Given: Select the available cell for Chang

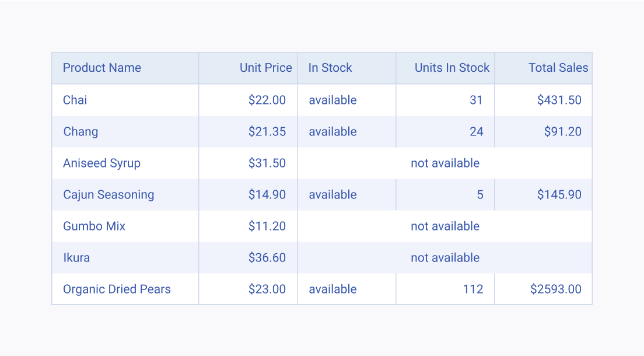Looking at the screenshot, I should [346, 131].
